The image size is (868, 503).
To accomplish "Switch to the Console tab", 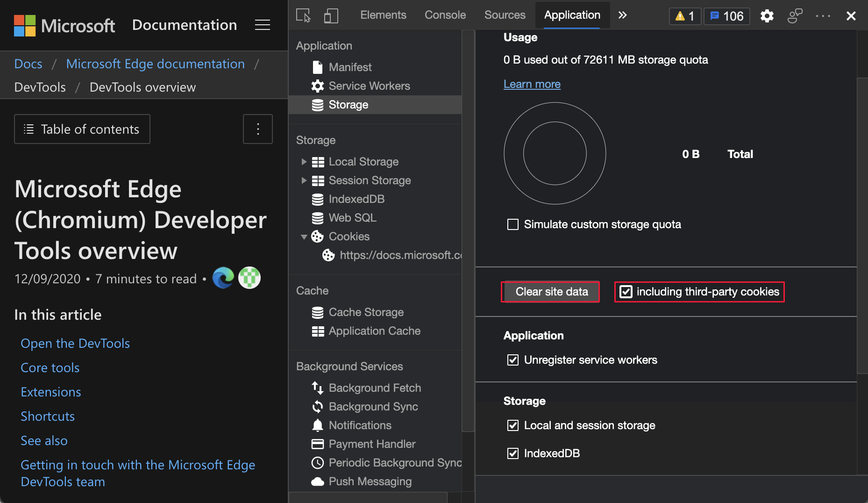I will click(445, 15).
